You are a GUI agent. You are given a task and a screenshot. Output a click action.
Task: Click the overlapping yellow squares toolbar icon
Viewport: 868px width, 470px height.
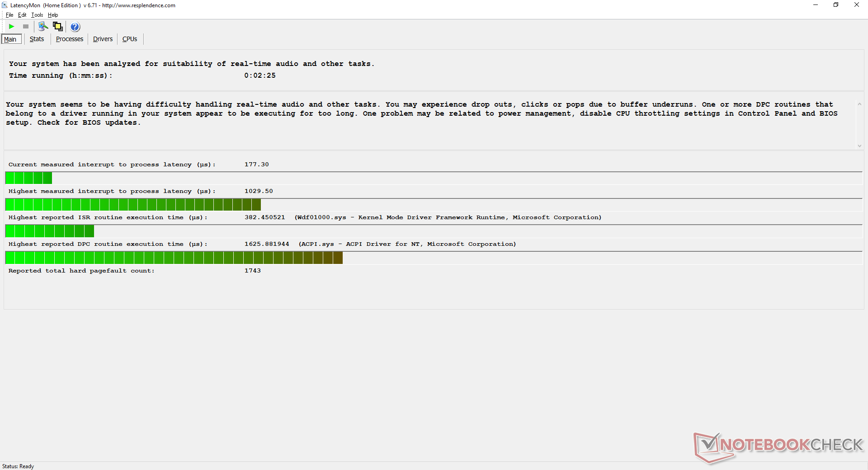point(58,27)
